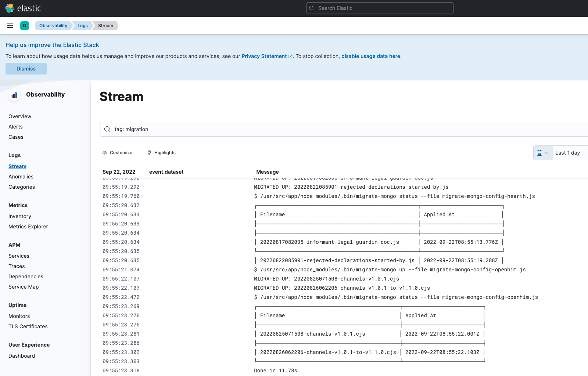The height and width of the screenshot is (376, 588).
Task: Click the deployment badge labeled D
Action: coord(25,26)
